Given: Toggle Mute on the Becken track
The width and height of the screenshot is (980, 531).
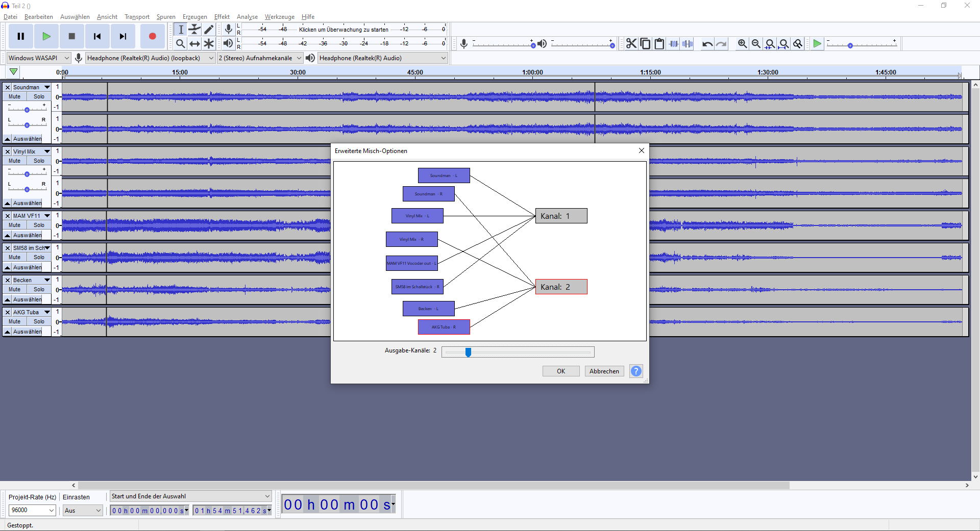Looking at the screenshot, I should (15, 290).
